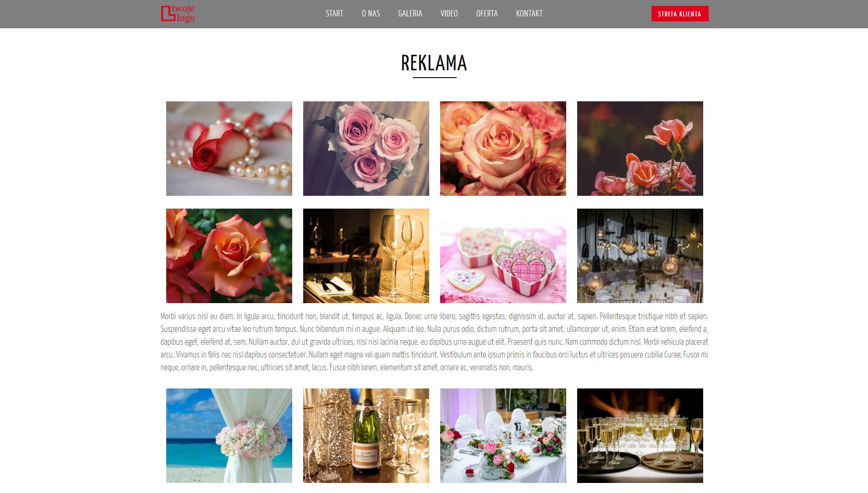Navigate to the KONTAKT page
The image size is (868, 493).
(529, 14)
